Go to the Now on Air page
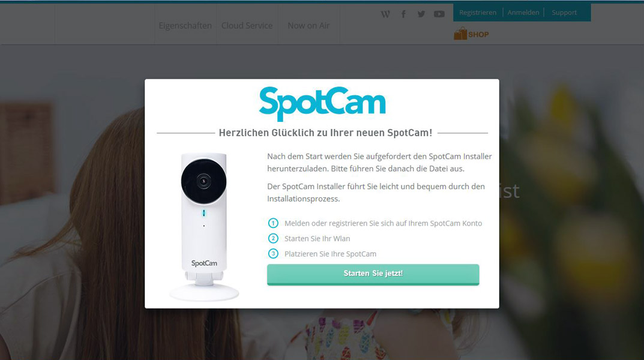Image resolution: width=644 pixels, height=360 pixels. click(x=308, y=25)
